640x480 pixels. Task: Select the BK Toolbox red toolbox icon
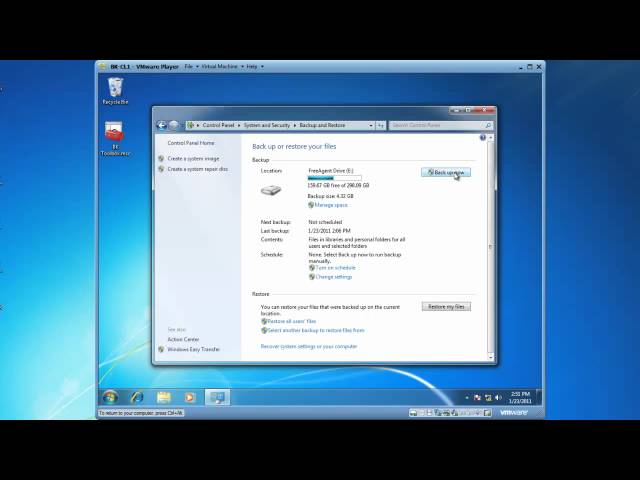click(114, 131)
